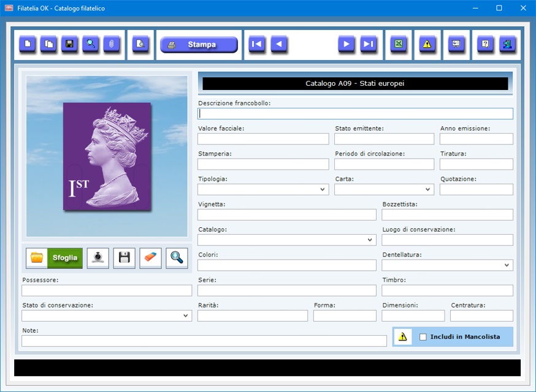Open print preview icon
The width and height of the screenshot is (536, 392).
(140, 44)
